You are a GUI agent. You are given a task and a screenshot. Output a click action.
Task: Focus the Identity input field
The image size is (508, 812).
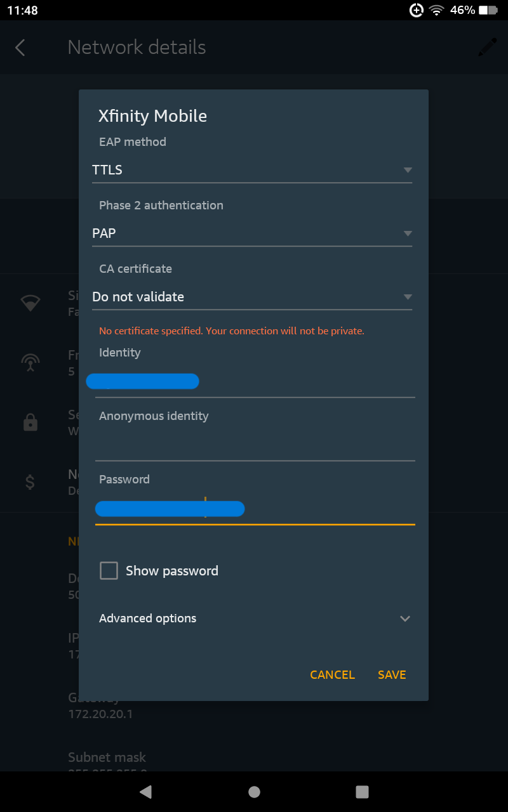255,382
